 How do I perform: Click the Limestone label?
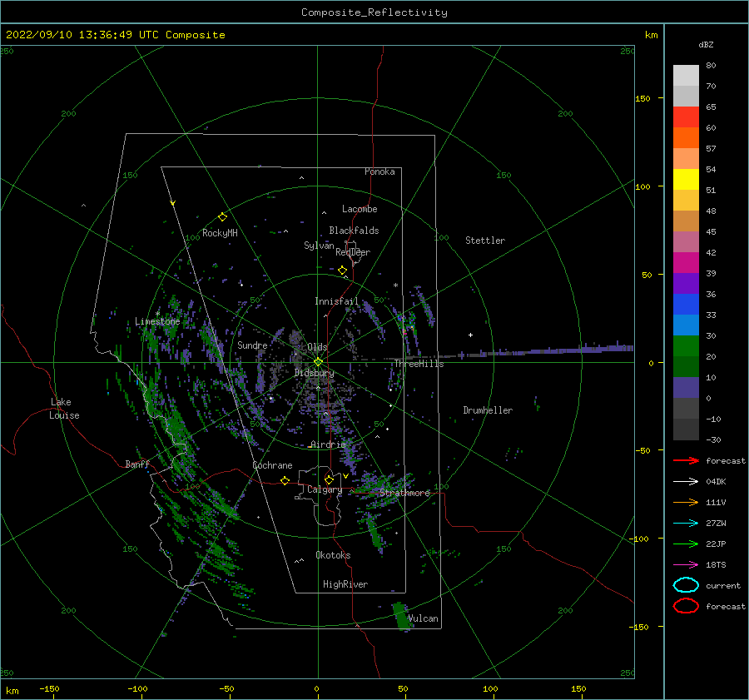point(157,321)
